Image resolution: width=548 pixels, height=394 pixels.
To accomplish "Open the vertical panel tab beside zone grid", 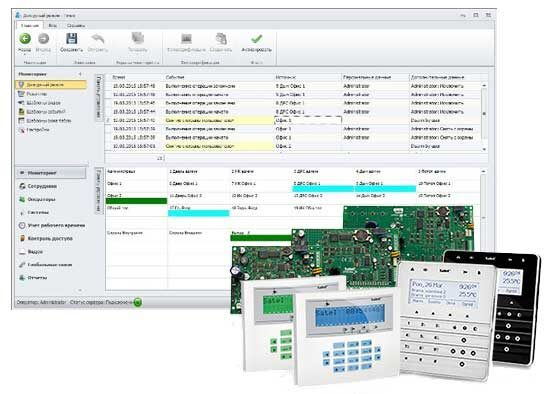I will (x=99, y=190).
